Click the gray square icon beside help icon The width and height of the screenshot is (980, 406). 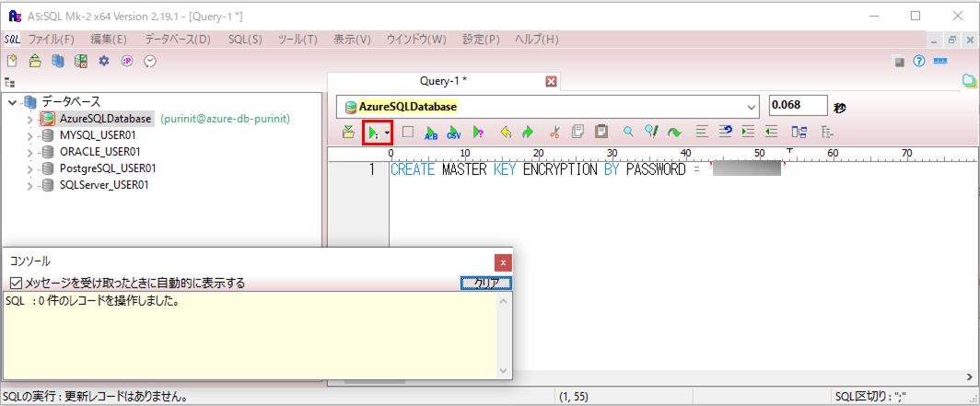pos(899,61)
